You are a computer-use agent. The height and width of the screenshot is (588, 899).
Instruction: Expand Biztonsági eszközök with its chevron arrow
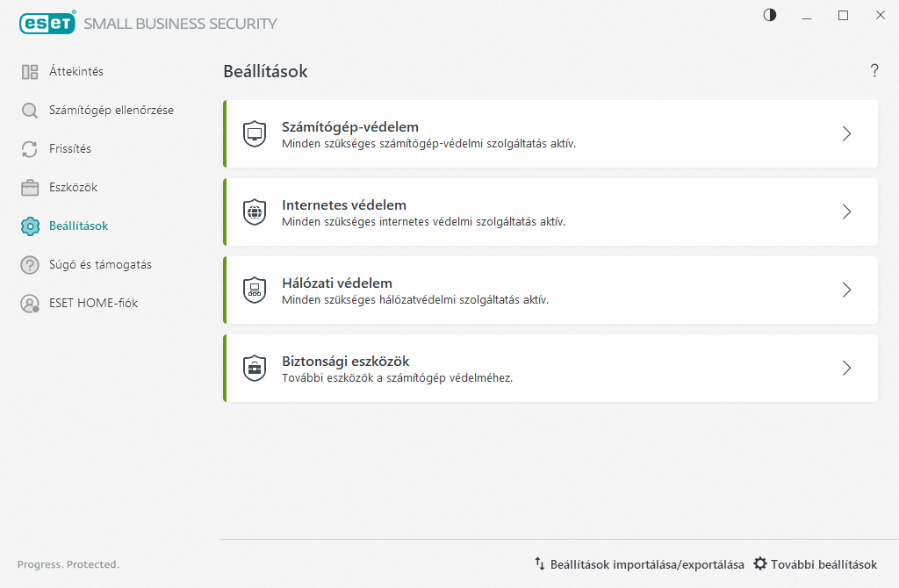[846, 369]
